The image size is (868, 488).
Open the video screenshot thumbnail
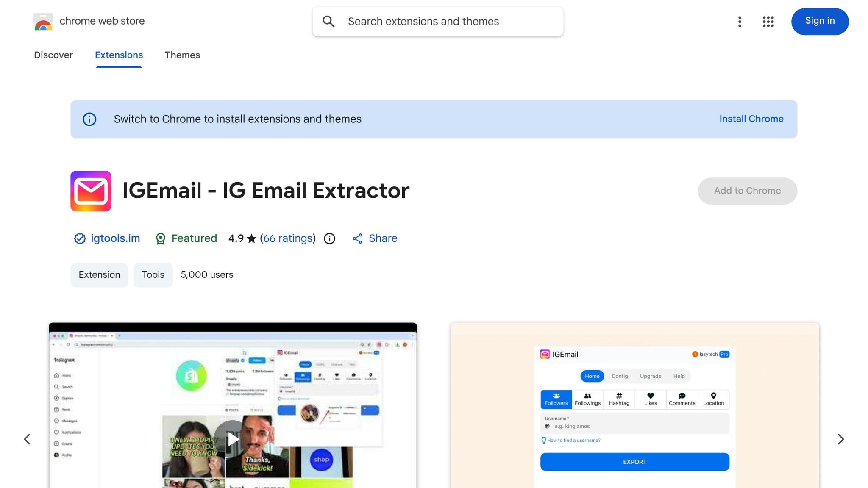coord(233,405)
